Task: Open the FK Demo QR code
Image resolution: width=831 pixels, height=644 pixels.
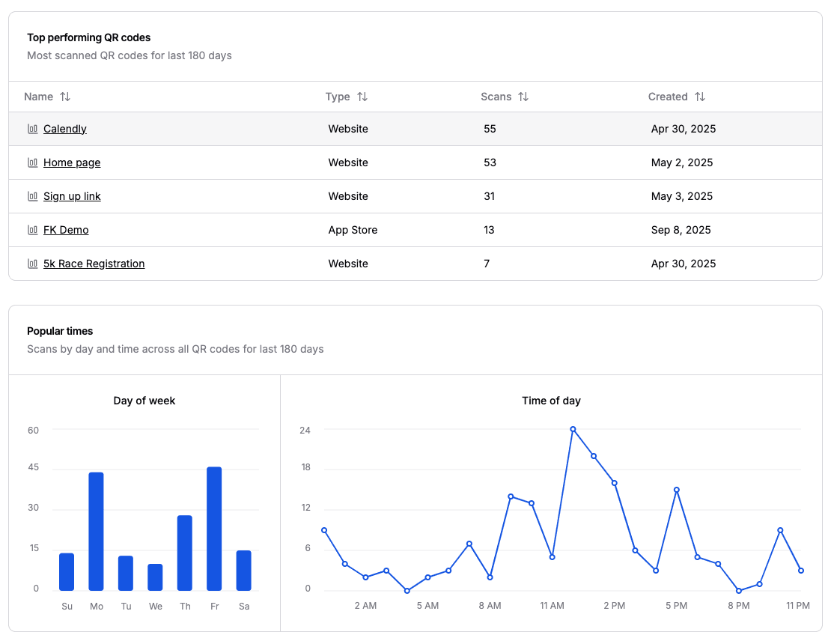Action: pyautogui.click(x=66, y=230)
